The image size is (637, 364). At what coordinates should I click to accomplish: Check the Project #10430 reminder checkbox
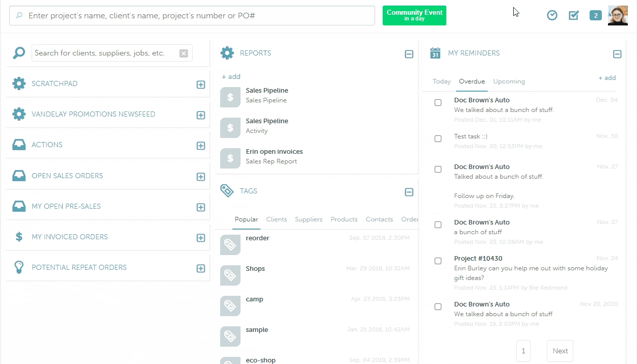pos(438,261)
